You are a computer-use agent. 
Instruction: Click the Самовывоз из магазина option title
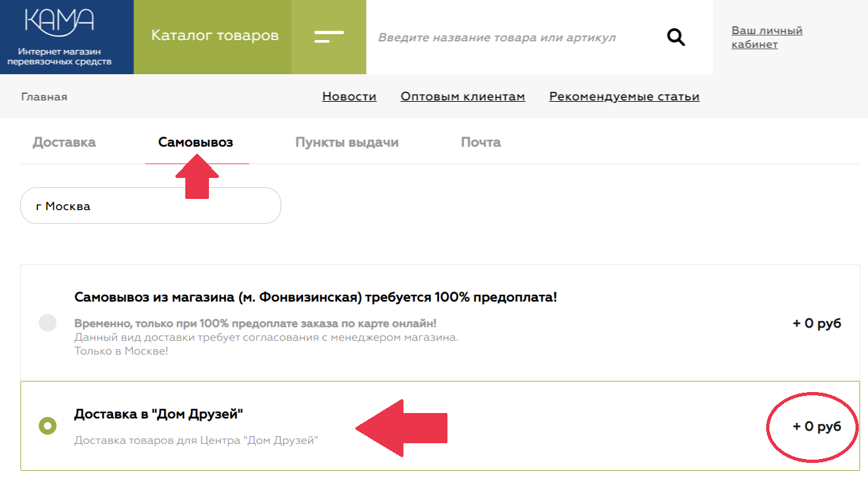pos(315,297)
